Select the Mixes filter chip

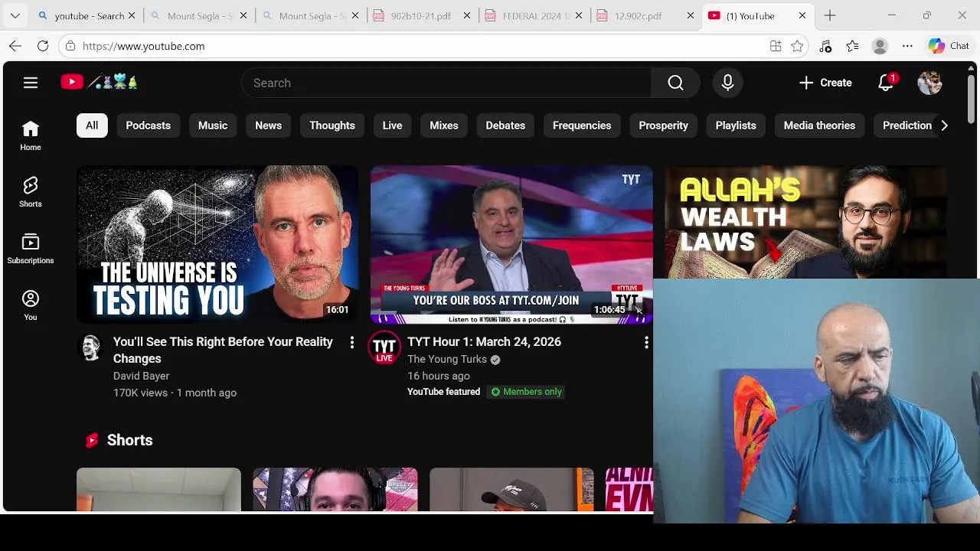pyautogui.click(x=444, y=126)
